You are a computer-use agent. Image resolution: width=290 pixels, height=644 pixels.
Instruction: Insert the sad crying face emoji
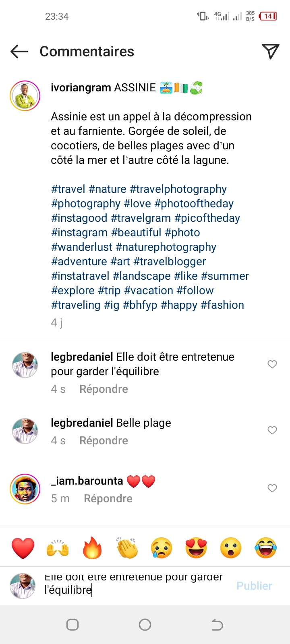pos(162,548)
